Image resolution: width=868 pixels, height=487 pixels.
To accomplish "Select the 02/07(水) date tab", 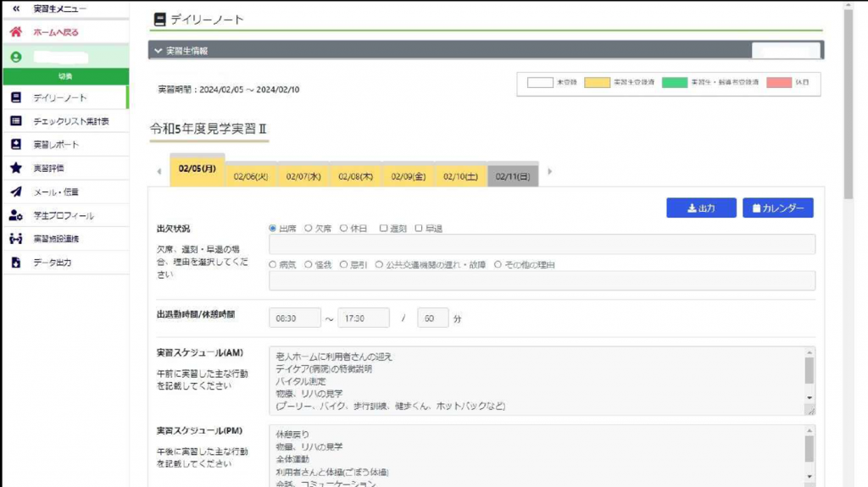I will (303, 176).
